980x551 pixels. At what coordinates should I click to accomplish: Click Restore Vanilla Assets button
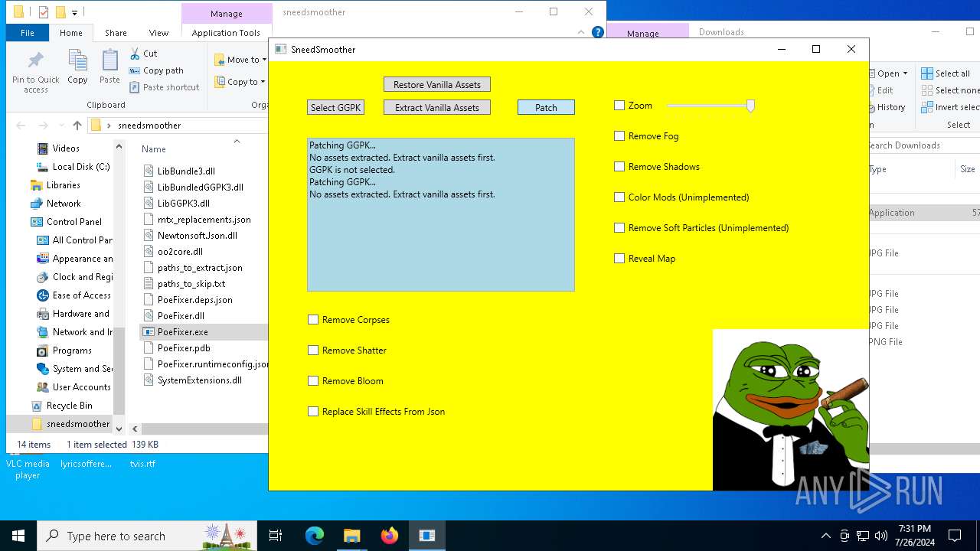437,85
